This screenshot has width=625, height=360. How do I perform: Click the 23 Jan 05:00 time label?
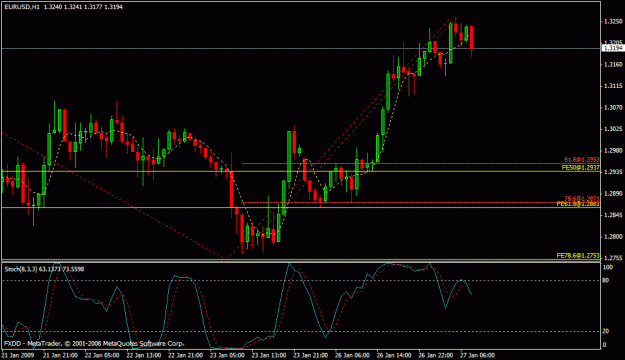tap(227, 355)
